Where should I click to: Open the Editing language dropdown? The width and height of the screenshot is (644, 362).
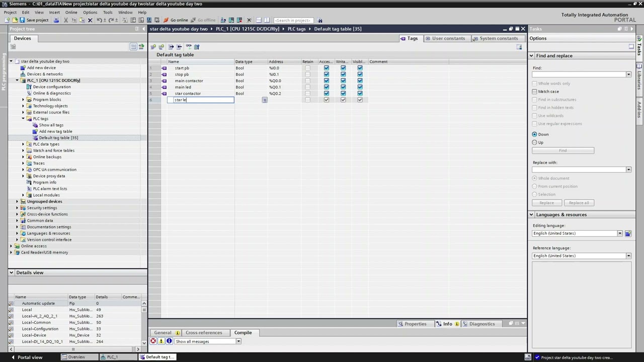[620, 233]
